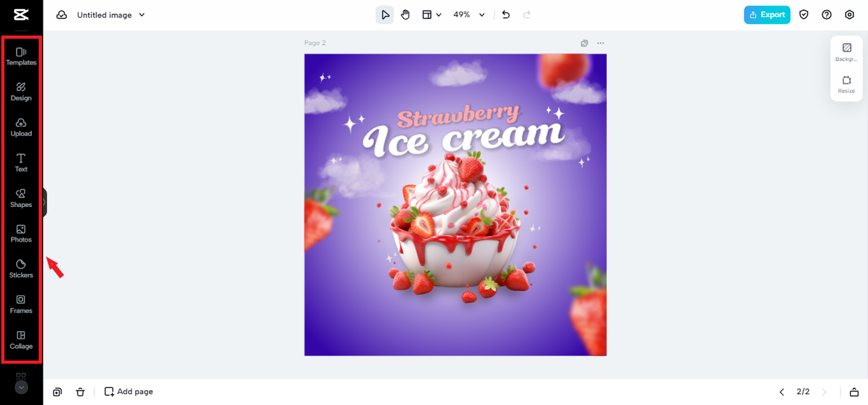
Task: Click the cloud save status icon
Action: pos(62,15)
